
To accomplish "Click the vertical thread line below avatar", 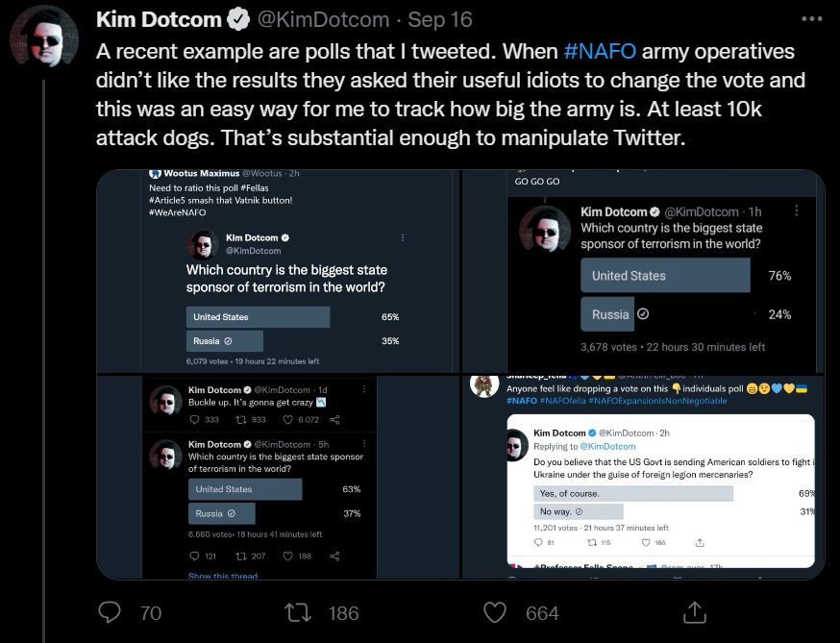I will point(43,288).
